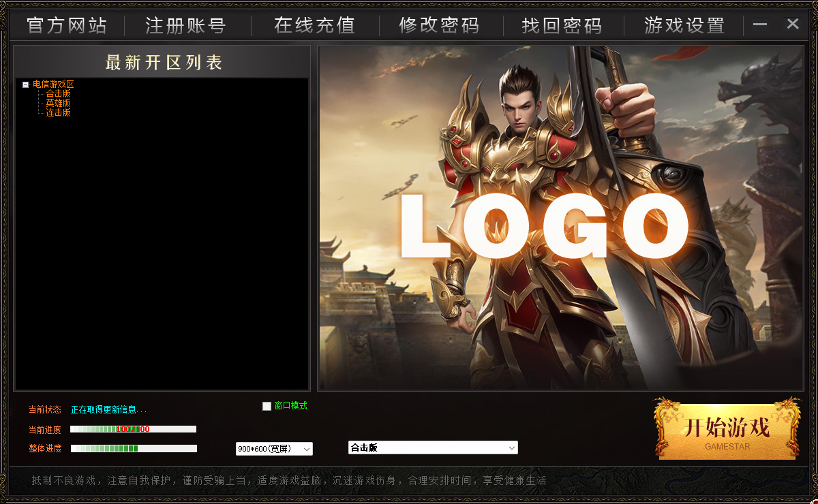Image resolution: width=818 pixels, height=504 pixels.
Task: Click the health notice text 抵制不良游戏
Action: 64,480
